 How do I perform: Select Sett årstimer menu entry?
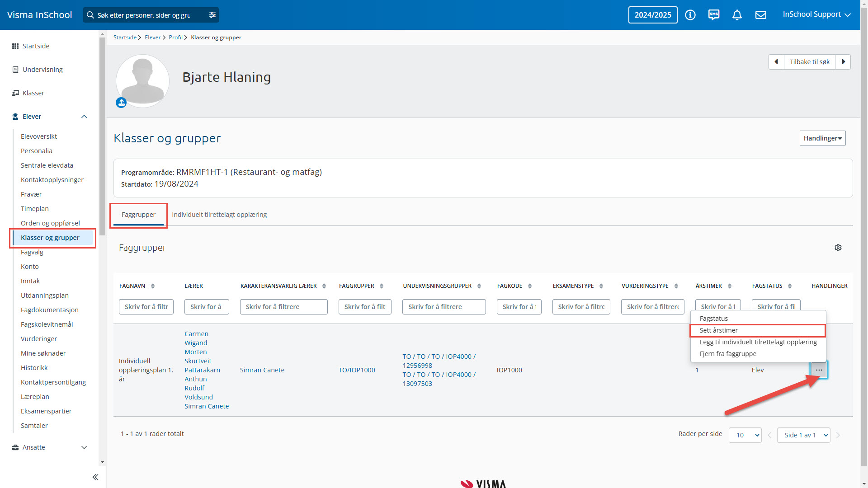point(719,330)
